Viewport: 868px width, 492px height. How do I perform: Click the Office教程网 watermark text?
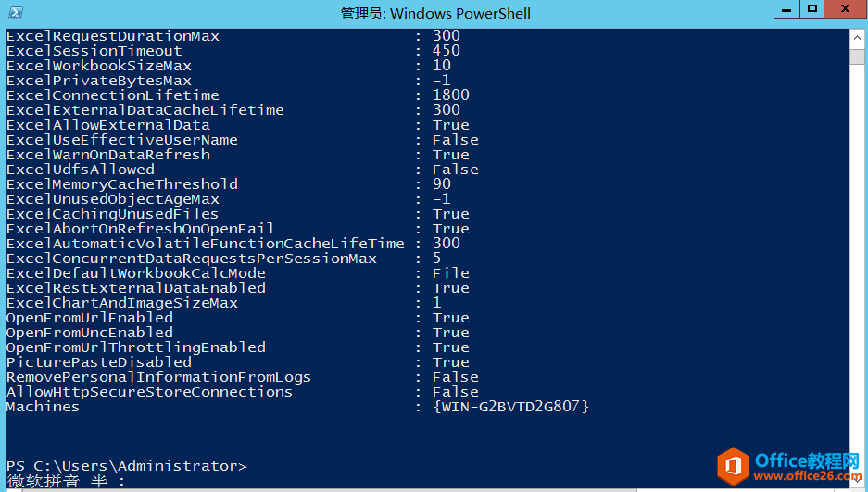(808, 460)
